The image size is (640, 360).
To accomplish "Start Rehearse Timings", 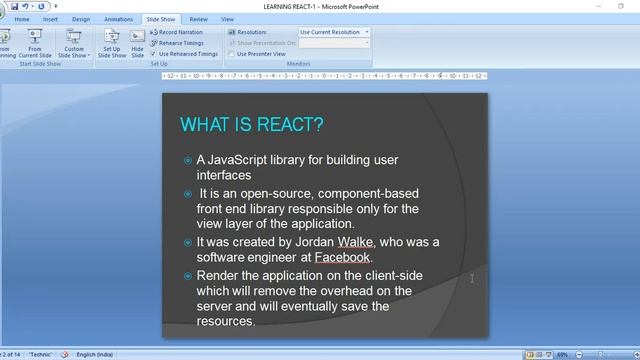I will click(177, 43).
